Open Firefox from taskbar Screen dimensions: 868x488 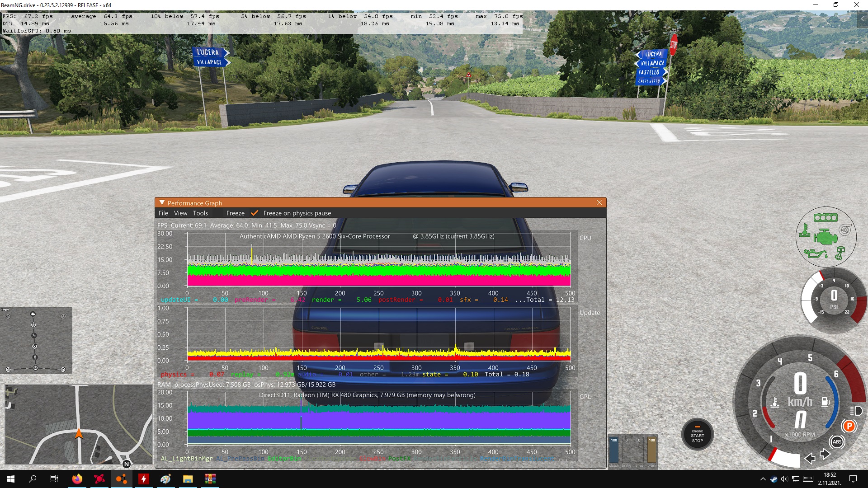point(77,479)
